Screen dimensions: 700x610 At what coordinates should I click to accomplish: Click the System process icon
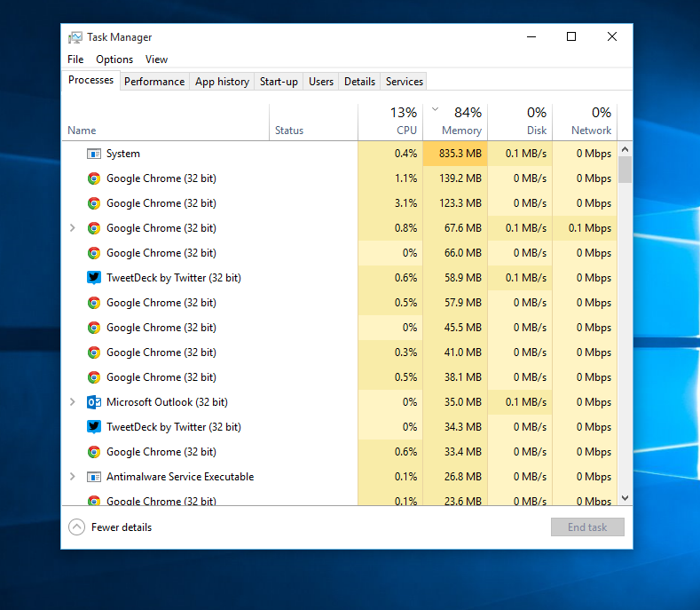tap(94, 154)
